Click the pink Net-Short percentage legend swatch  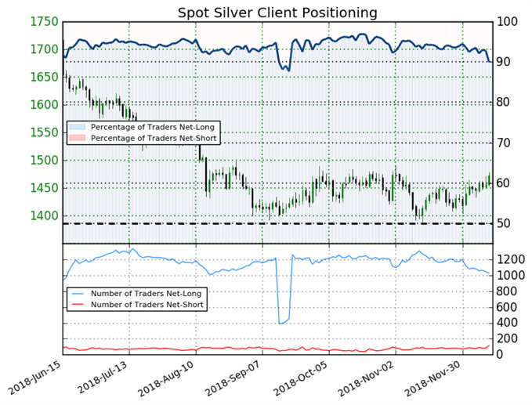click(x=77, y=138)
